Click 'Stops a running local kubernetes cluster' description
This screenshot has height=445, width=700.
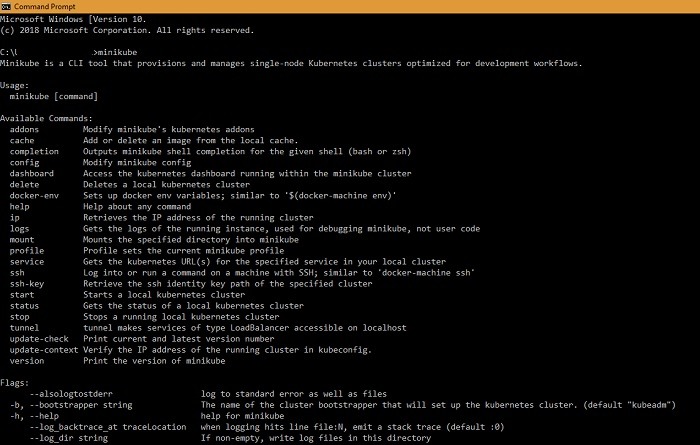(181, 317)
